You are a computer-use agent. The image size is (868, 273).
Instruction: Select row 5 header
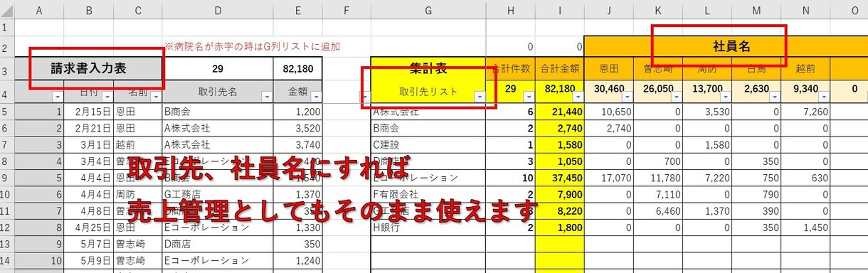point(6,112)
